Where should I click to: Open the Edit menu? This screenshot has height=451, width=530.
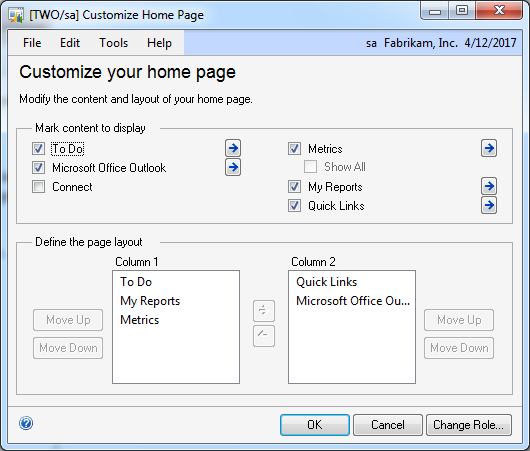70,43
